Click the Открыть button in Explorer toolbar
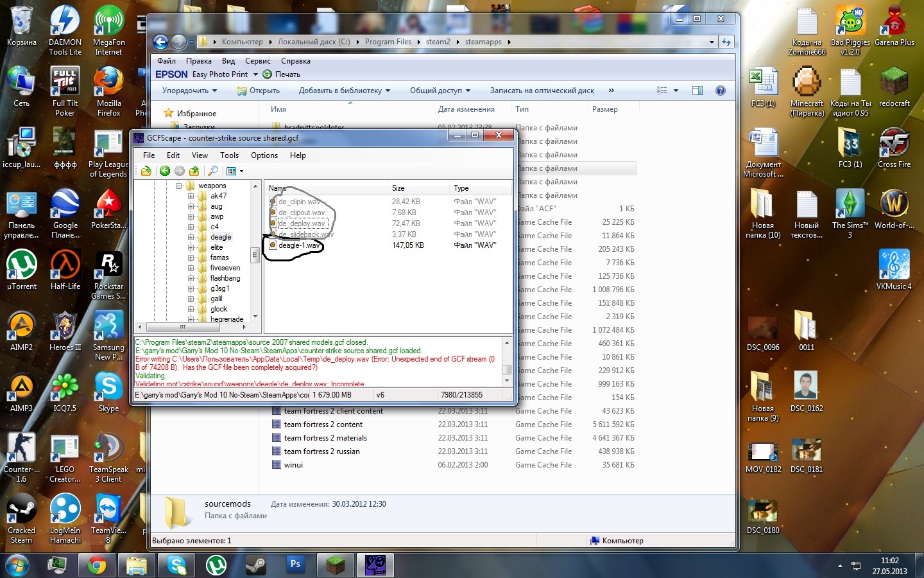Image resolution: width=924 pixels, height=578 pixels. click(x=259, y=91)
